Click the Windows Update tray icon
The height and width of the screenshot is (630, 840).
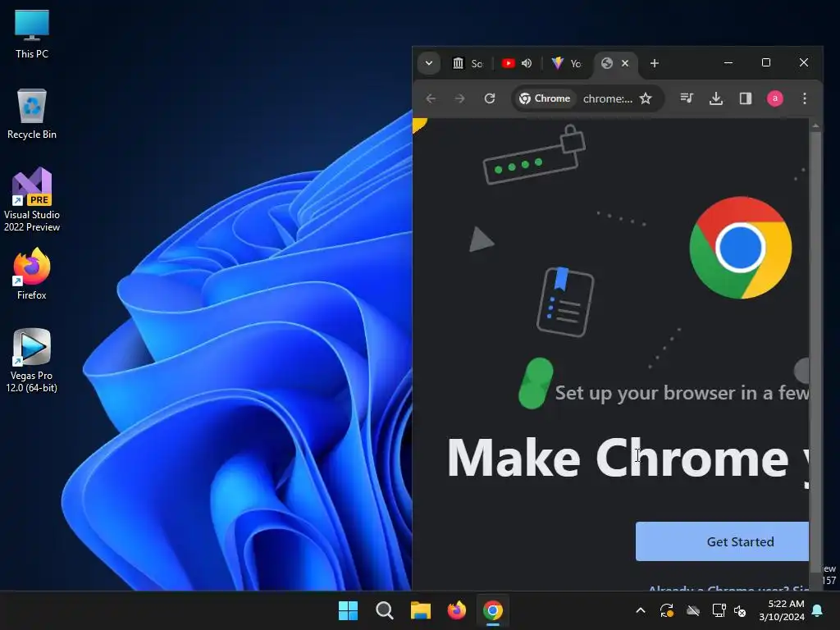tap(667, 610)
